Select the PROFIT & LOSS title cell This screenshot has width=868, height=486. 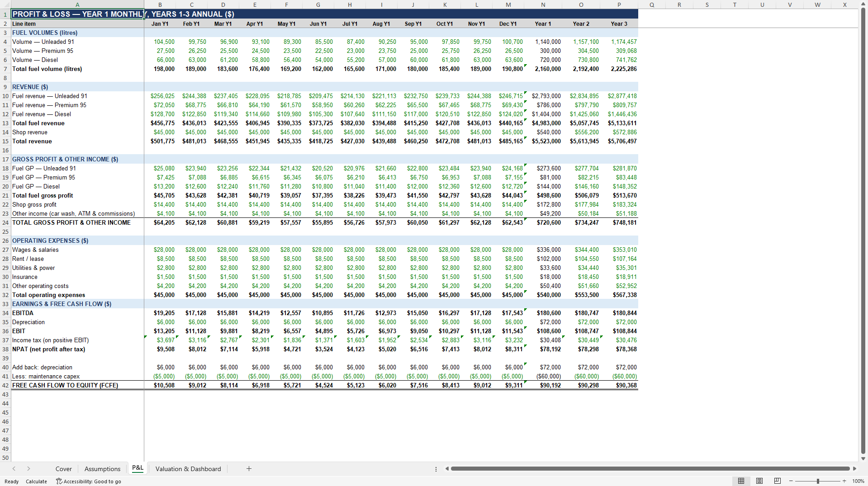point(77,14)
